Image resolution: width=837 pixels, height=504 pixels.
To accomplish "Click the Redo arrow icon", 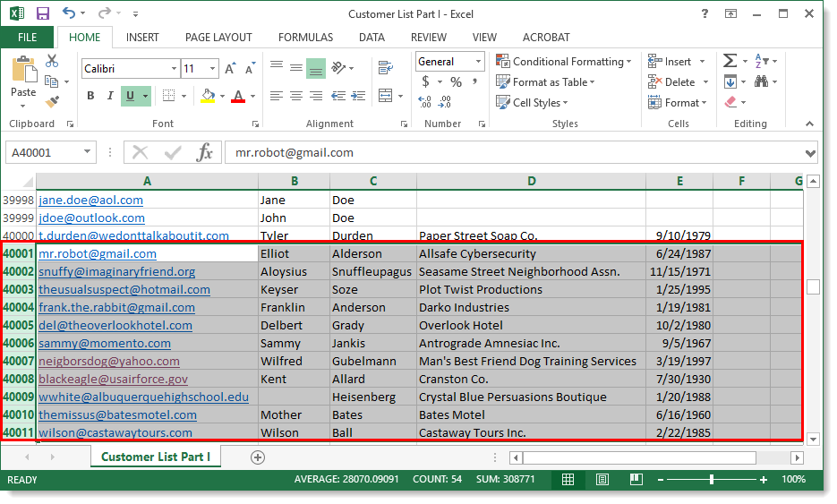I will 105,13.
